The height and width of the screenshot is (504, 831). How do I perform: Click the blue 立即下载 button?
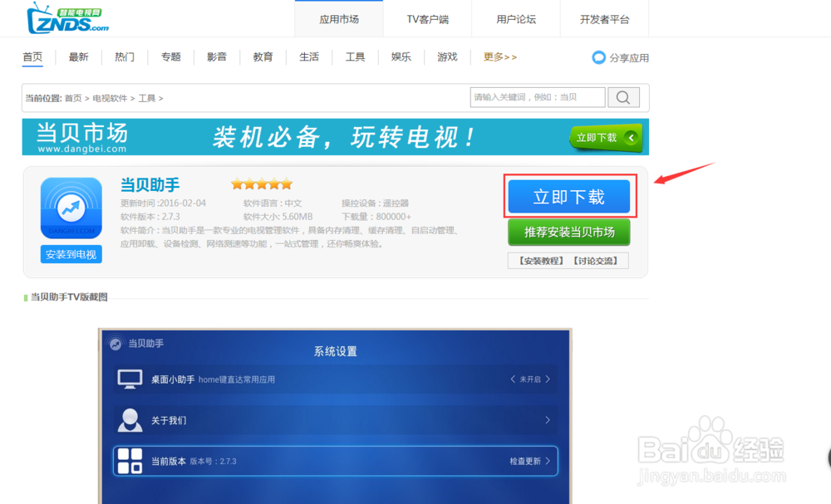coord(569,197)
